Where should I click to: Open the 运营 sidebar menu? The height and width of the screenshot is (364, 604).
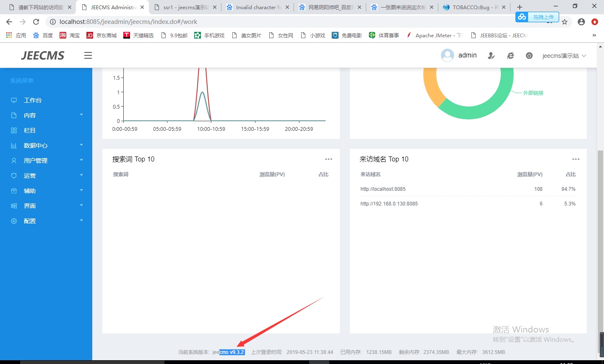click(x=30, y=176)
